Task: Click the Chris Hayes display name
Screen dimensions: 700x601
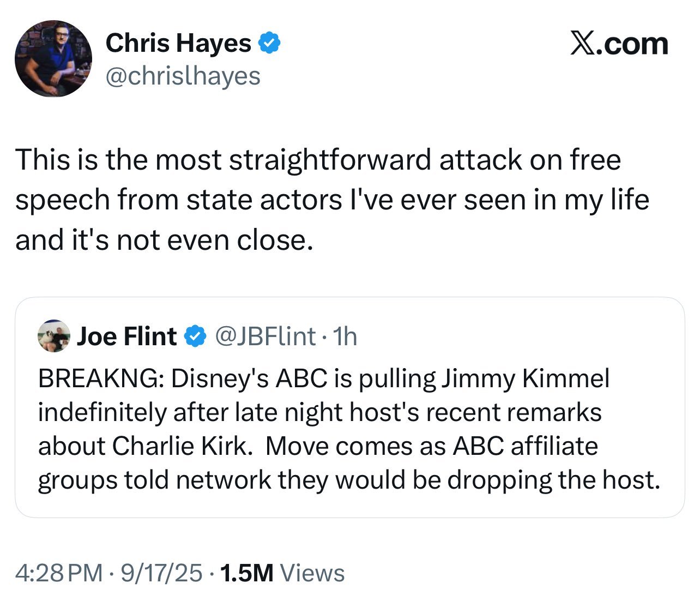Action: tap(178, 43)
